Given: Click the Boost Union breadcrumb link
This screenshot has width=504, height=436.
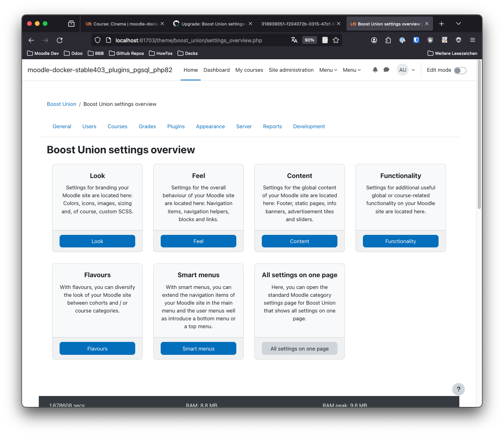Looking at the screenshot, I should [x=62, y=104].
